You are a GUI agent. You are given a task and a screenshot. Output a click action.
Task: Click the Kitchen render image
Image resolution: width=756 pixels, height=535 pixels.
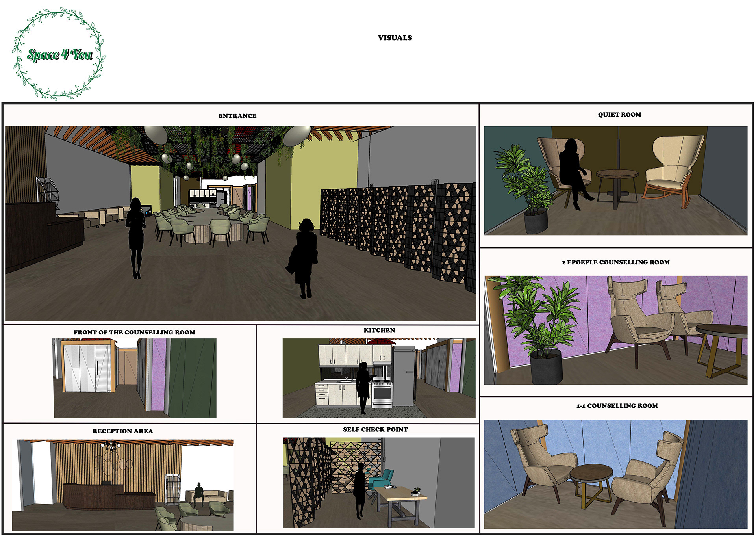tap(379, 378)
